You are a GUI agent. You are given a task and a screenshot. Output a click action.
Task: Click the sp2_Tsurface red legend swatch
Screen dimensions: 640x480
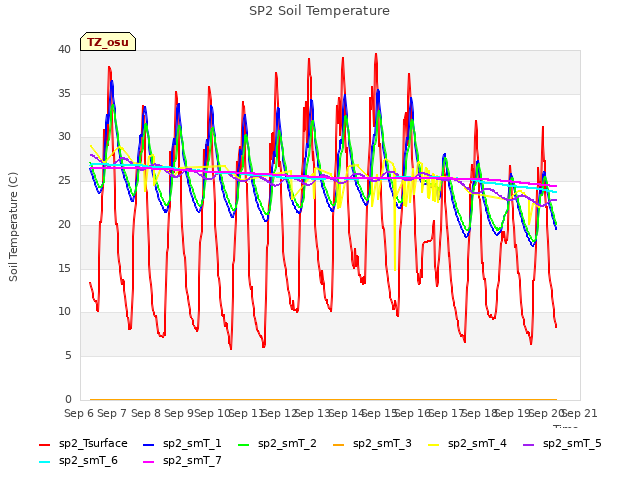point(44,445)
